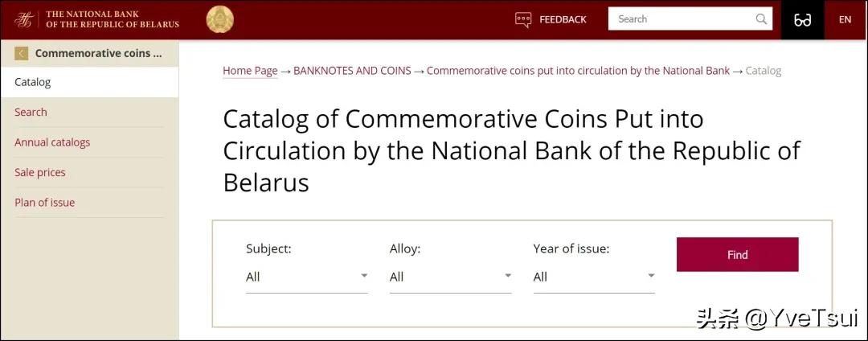Click the FEEDBACK text link
The width and height of the screenshot is (868, 341).
(563, 19)
